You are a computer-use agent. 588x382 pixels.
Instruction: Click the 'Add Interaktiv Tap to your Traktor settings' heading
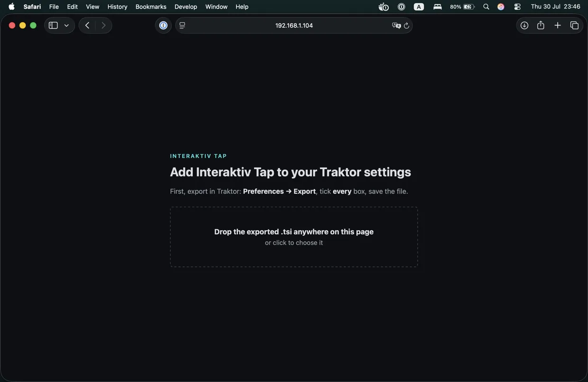click(x=291, y=172)
